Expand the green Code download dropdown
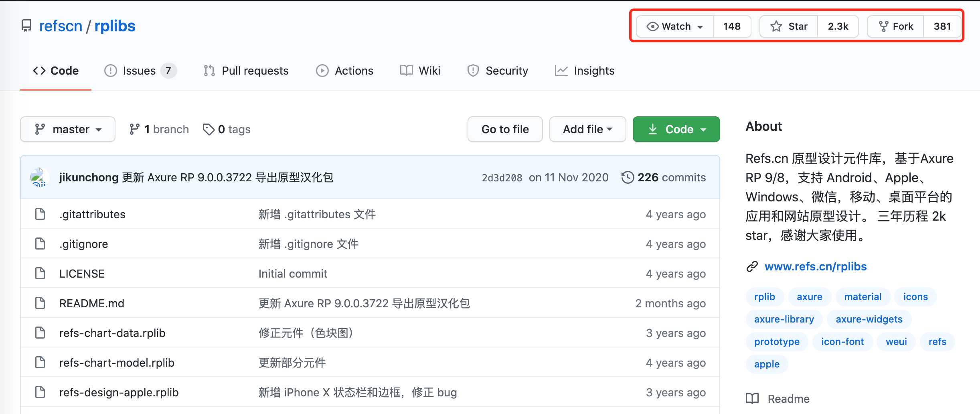This screenshot has width=980, height=414. click(676, 129)
